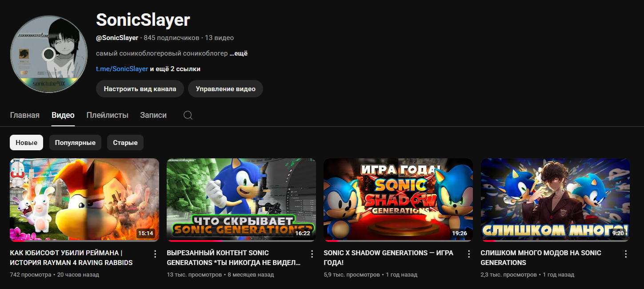Go to the Записи tab
The width and height of the screenshot is (644, 289).
(x=153, y=115)
